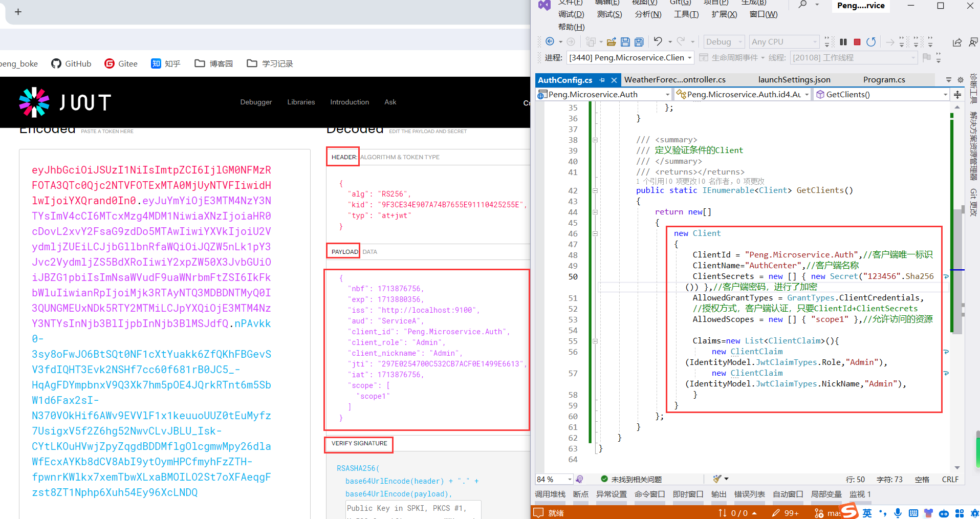This screenshot has width=980, height=519.
Task: Open the Gitee bookmark in the browser
Action: click(x=121, y=63)
